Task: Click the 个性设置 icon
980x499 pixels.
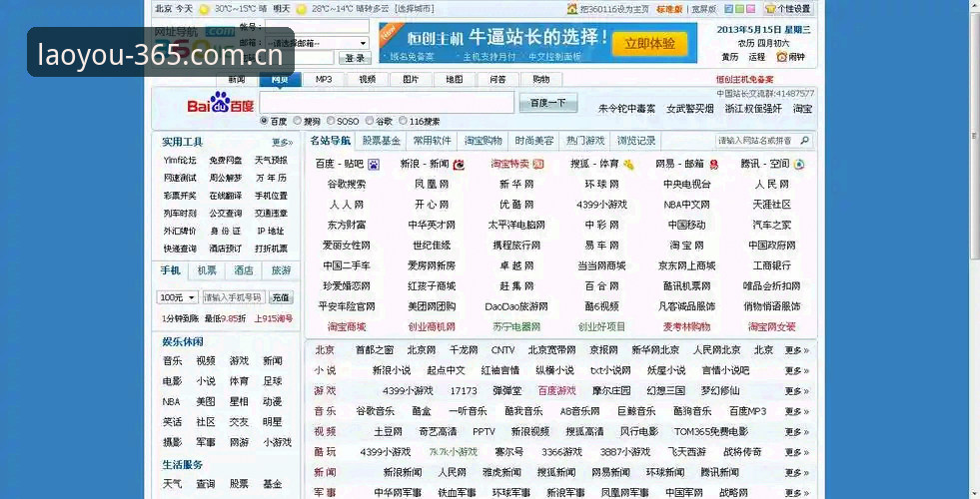Action: point(770,9)
